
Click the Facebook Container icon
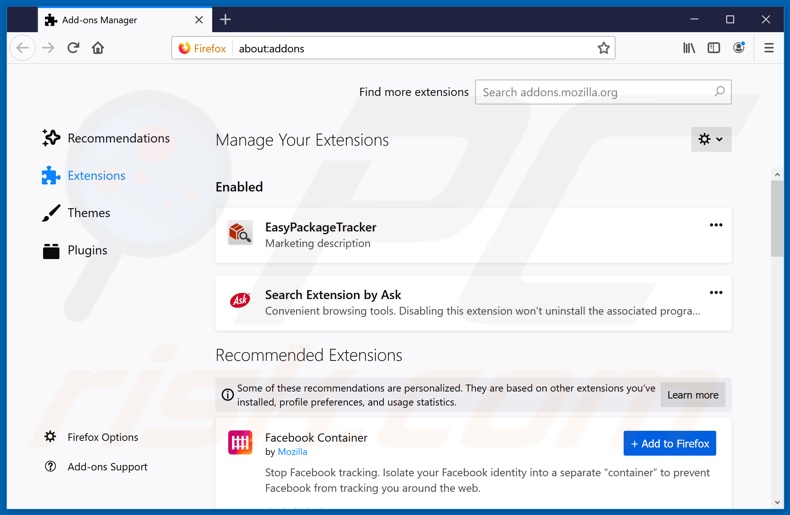pos(240,442)
